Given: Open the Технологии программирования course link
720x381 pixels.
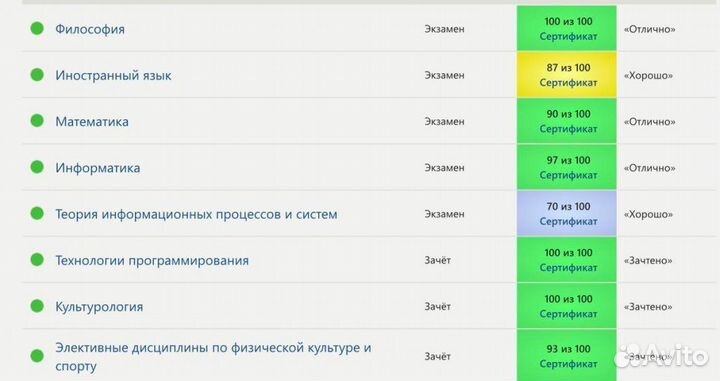Looking at the screenshot, I should coord(152,260).
